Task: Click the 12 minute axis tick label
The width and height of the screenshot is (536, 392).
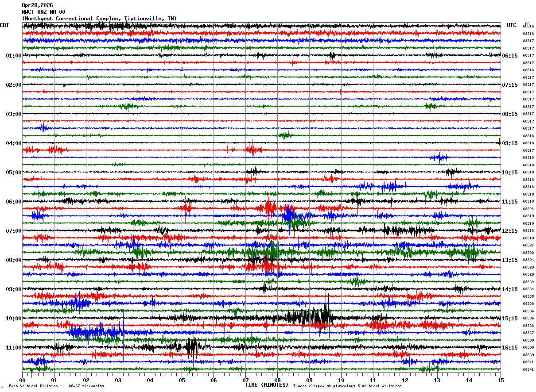Action: [405, 380]
